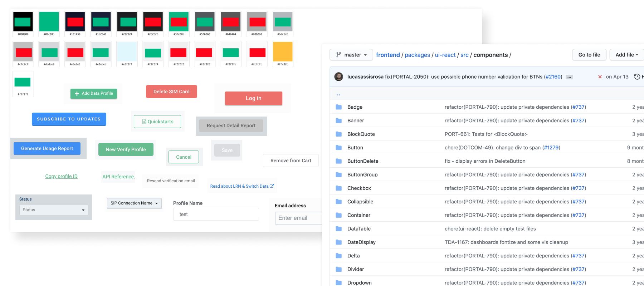The image size is (644, 286).
Task: Open the ui-react breadcrumb link
Action: click(x=445, y=55)
